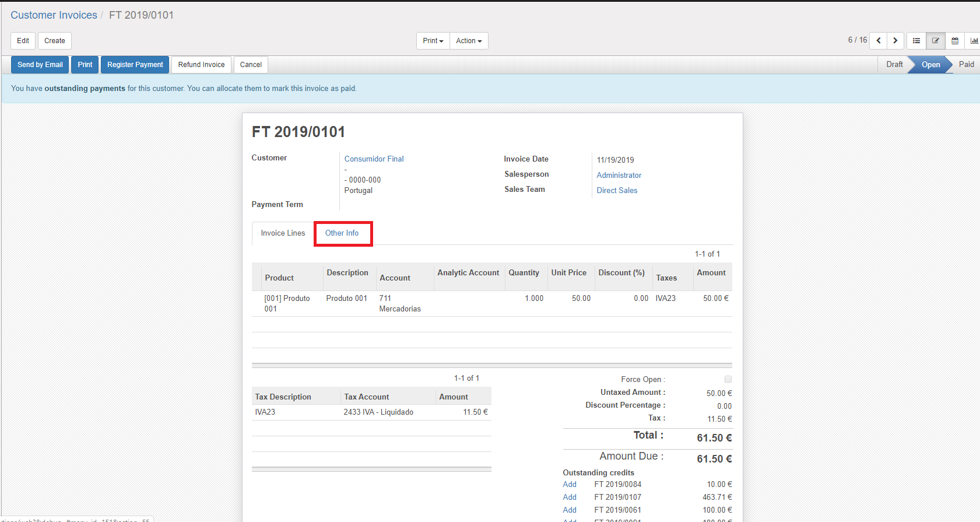Toggle the Force Open checkbox
Screen dimensions: 980x522
[x=728, y=379]
